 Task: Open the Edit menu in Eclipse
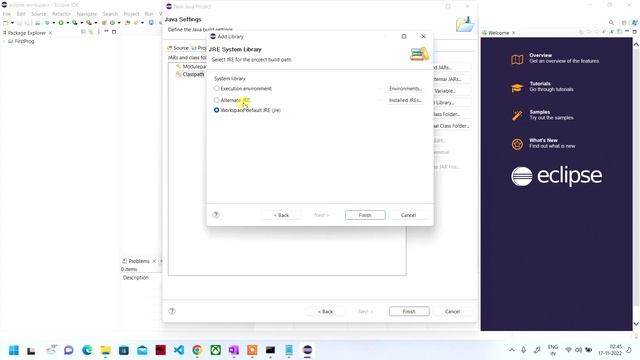[x=21, y=14]
